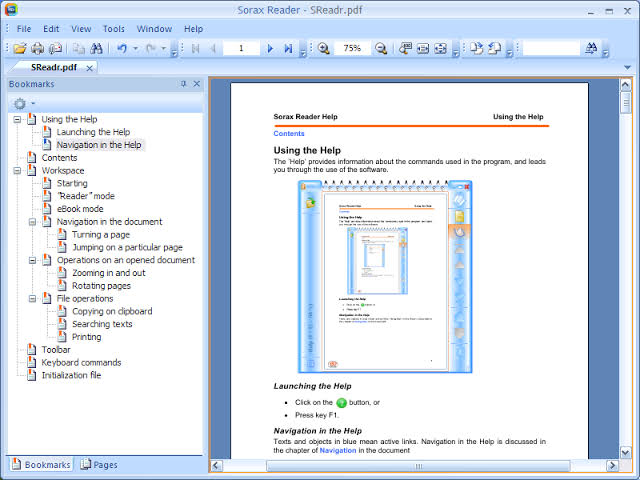The width and height of the screenshot is (640, 480).
Task: Collapse Navigation in the document node
Action: (x=32, y=222)
